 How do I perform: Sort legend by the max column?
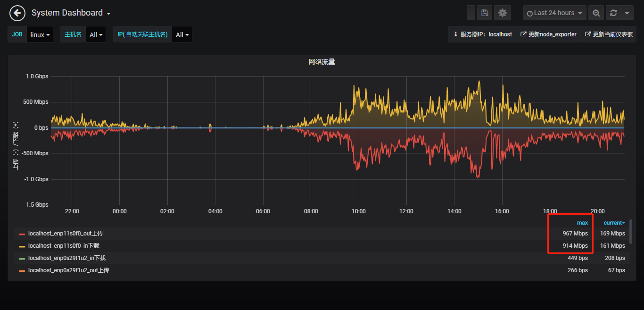[x=582, y=223]
